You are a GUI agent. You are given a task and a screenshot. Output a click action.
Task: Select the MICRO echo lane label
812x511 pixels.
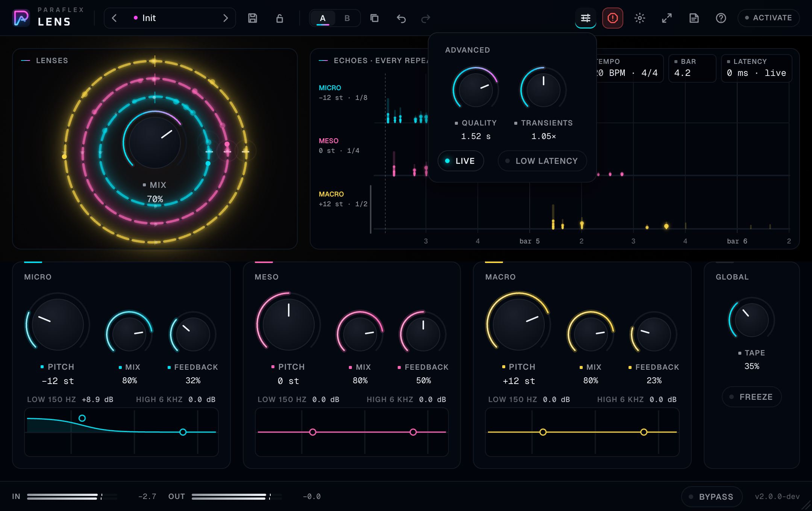pyautogui.click(x=330, y=88)
